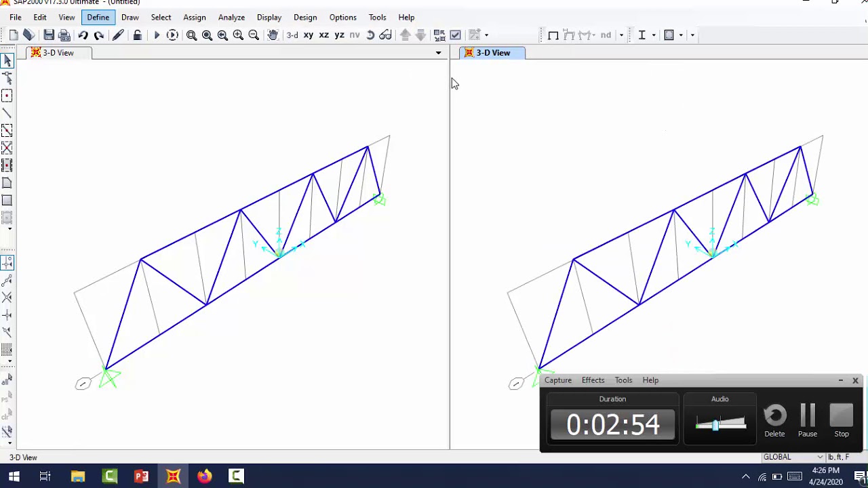Open the Analyze menu
868x488 pixels.
[x=231, y=17]
